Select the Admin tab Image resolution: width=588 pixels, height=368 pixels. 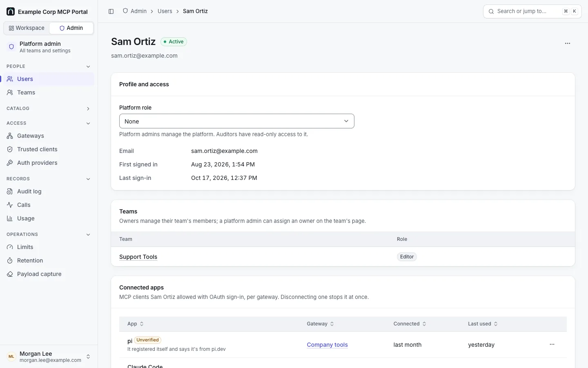pos(71,28)
